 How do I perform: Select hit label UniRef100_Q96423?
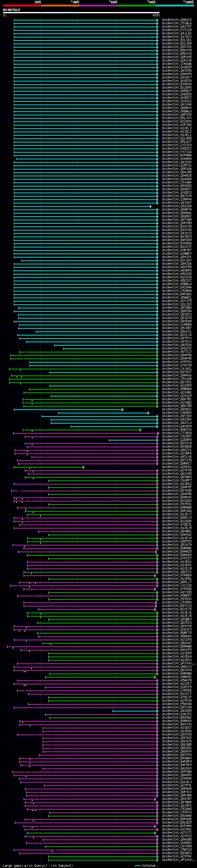[x=177, y=20]
